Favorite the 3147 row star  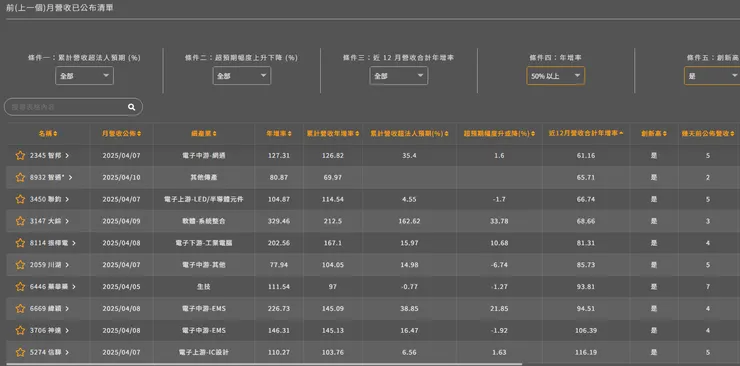point(20,221)
